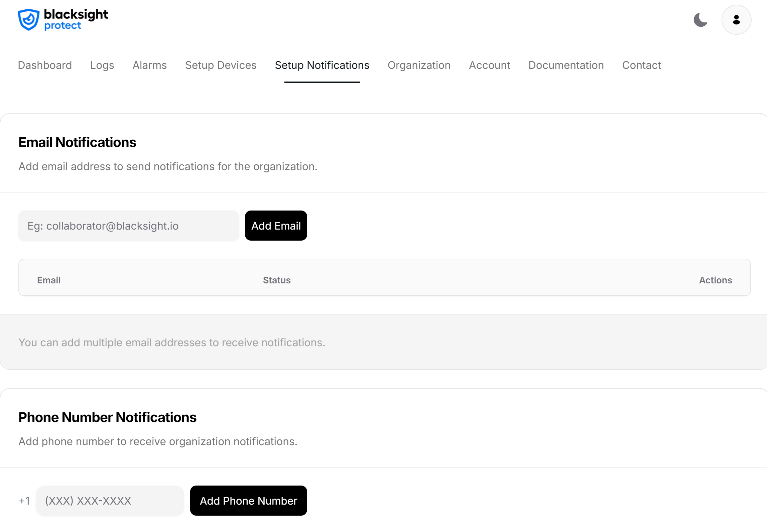Click the Blacksight Protect shield logo

(x=29, y=20)
